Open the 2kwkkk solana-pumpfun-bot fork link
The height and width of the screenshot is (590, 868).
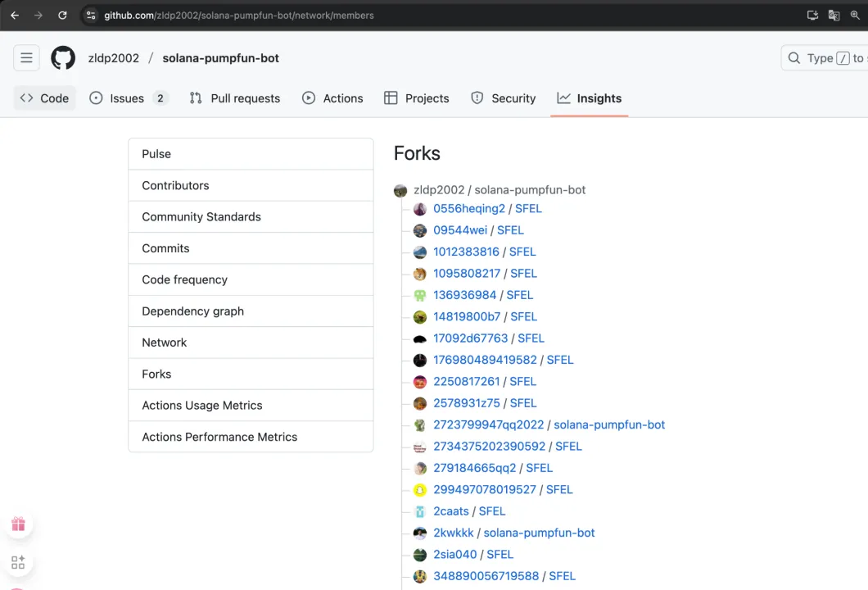(x=539, y=533)
